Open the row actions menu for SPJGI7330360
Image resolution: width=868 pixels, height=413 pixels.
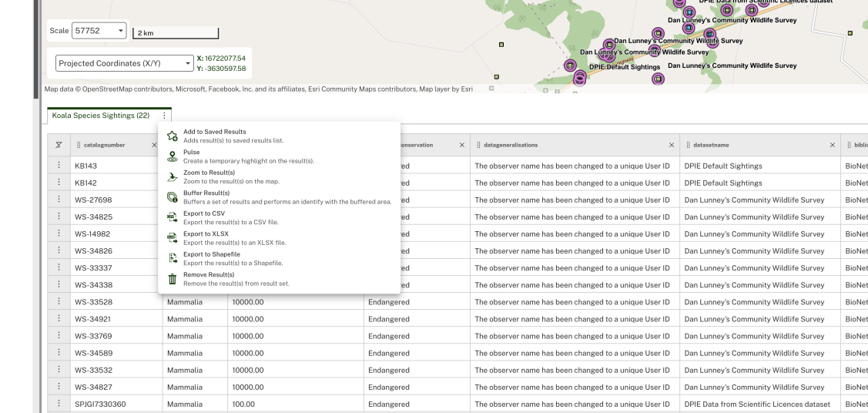point(59,404)
